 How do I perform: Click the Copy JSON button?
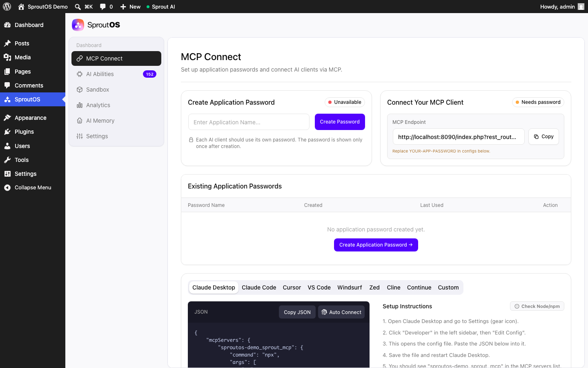297,312
